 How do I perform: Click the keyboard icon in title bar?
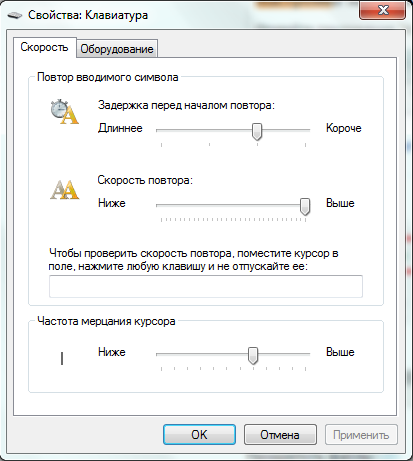[x=15, y=15]
